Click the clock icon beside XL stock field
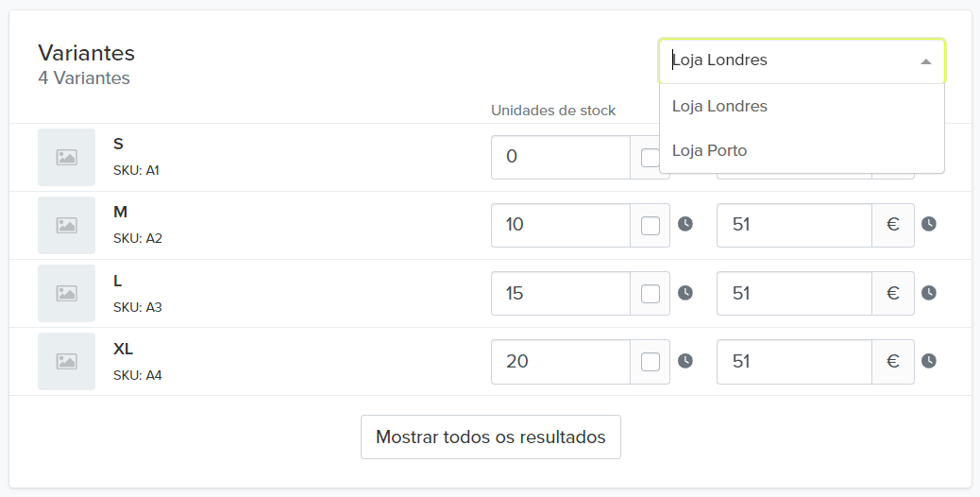This screenshot has width=980, height=497. [x=685, y=361]
